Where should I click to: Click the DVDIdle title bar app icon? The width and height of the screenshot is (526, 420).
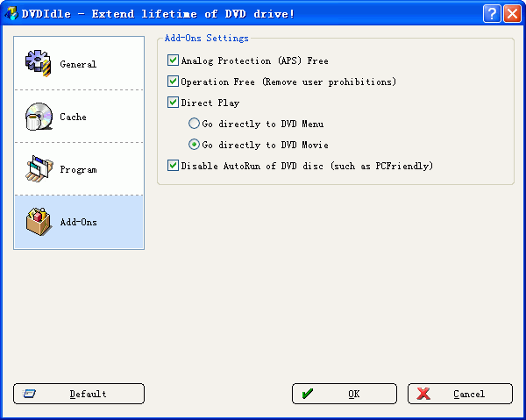point(11,14)
